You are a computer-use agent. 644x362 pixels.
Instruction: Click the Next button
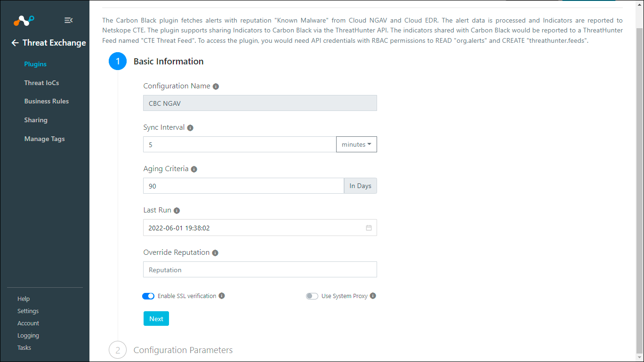(156, 319)
